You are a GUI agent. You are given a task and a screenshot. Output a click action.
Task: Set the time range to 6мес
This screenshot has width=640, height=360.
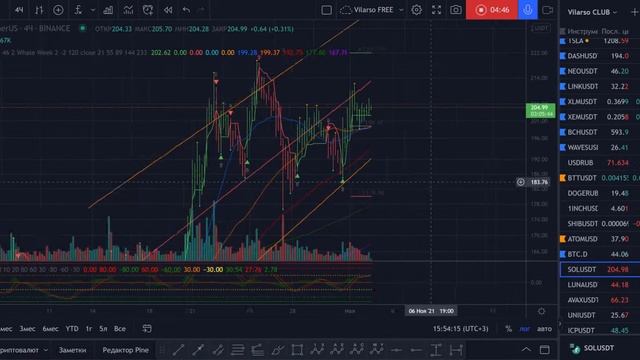point(51,329)
